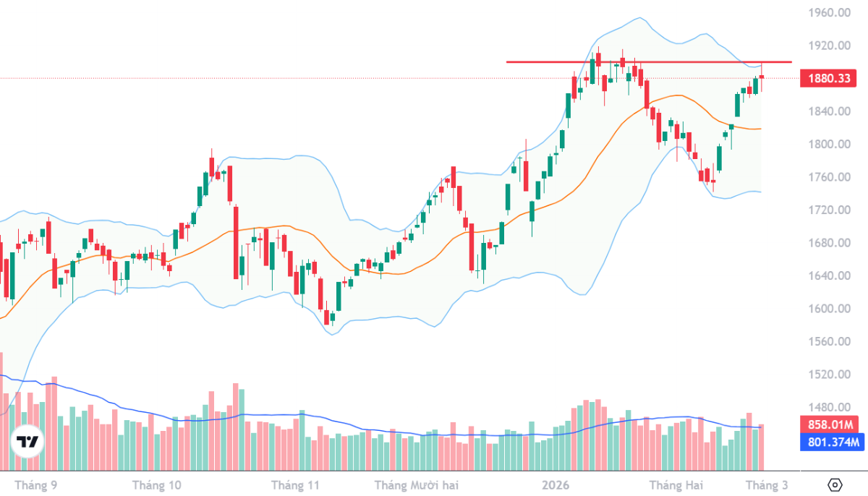868x496 pixels.
Task: Click the 1960.00 price scale label
Action: tap(828, 13)
